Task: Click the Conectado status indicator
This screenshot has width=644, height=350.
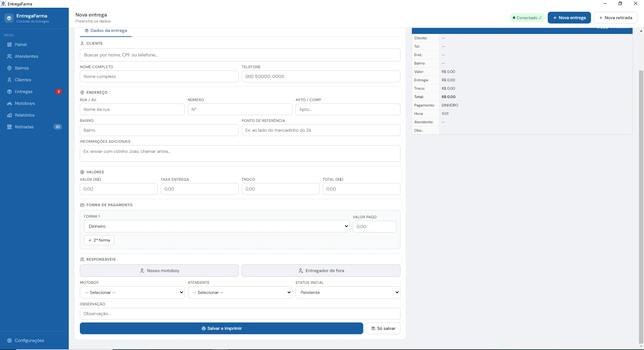Action: click(x=527, y=18)
